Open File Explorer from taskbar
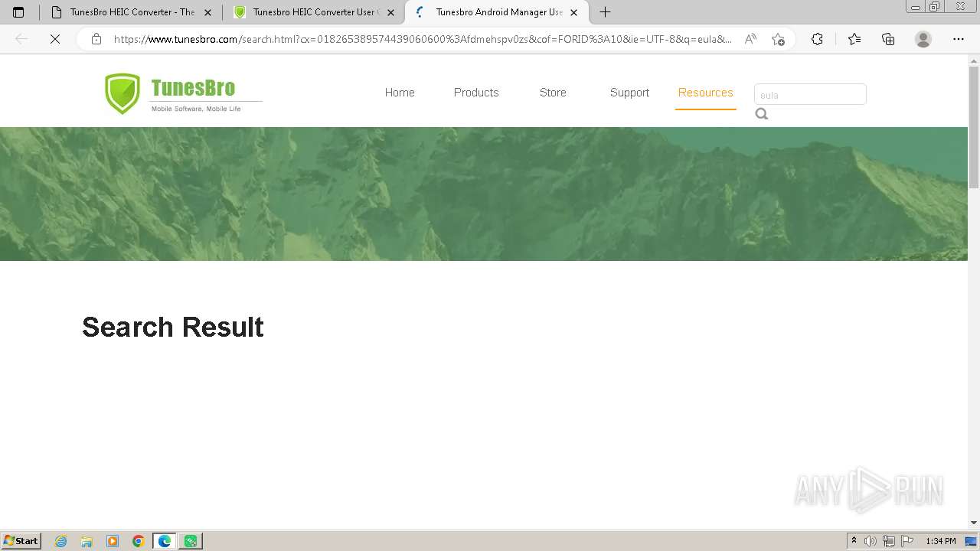The height and width of the screenshot is (551, 980). click(x=87, y=541)
